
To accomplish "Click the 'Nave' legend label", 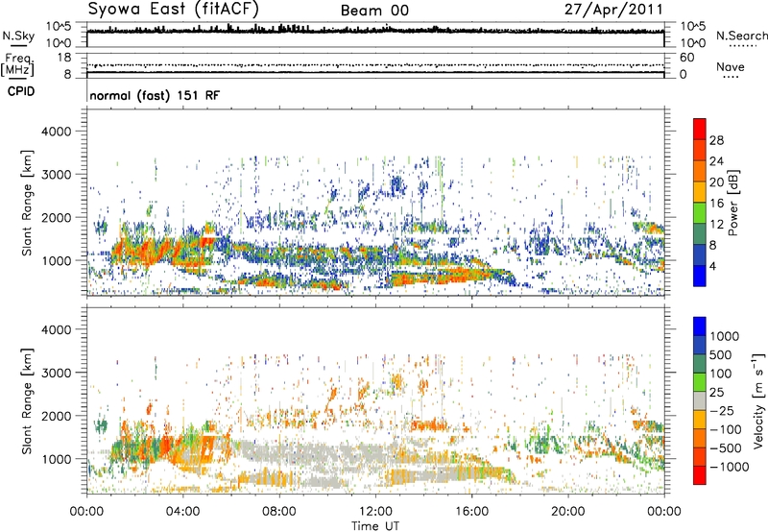I will (x=730, y=66).
